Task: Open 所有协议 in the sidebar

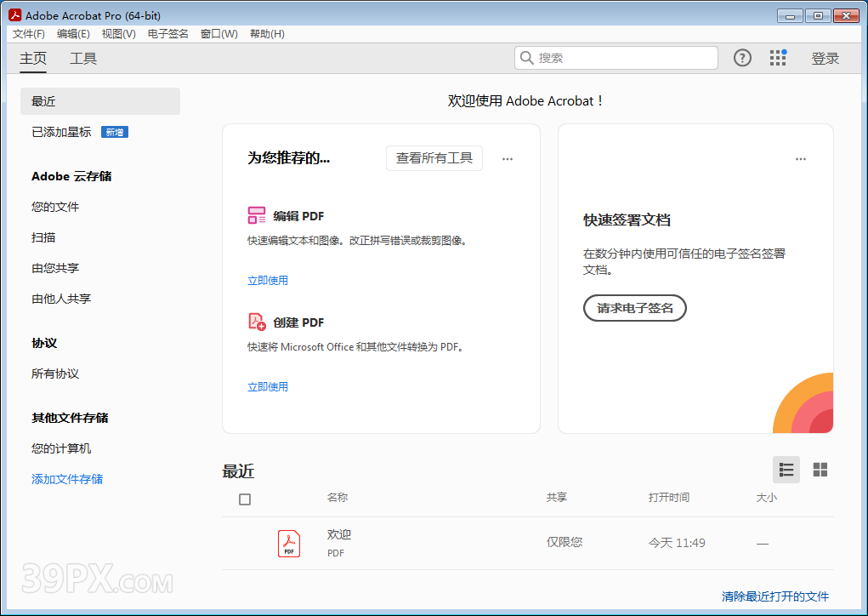Action: (x=55, y=374)
